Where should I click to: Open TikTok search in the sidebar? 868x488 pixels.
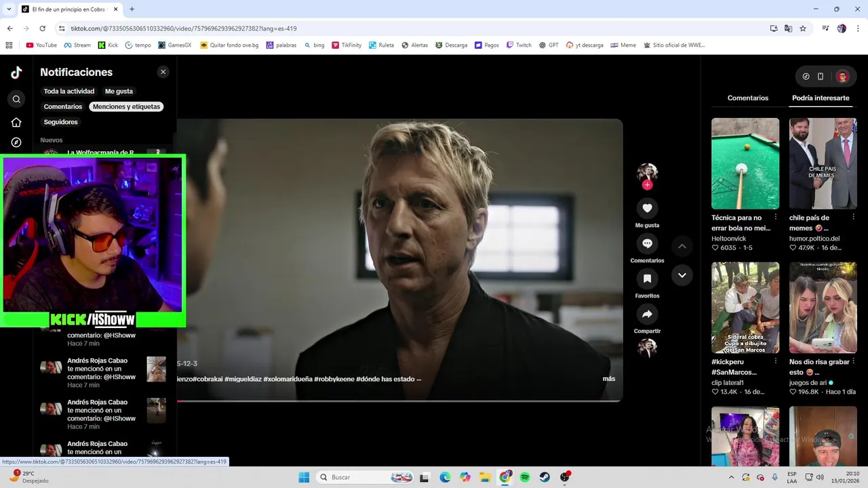tap(16, 99)
